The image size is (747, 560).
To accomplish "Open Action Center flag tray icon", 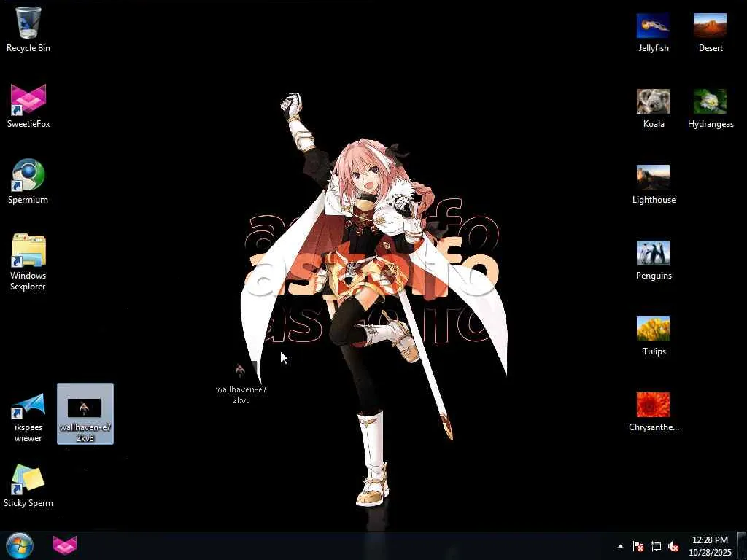I will 638,546.
